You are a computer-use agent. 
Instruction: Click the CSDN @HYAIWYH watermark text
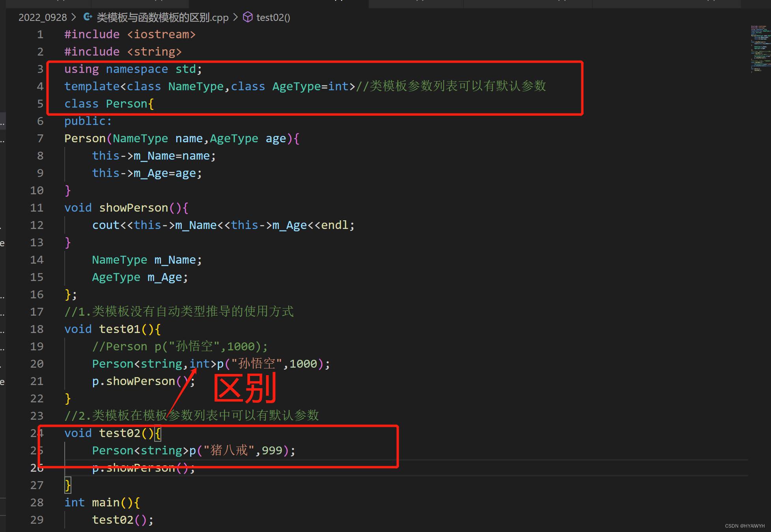point(745,526)
